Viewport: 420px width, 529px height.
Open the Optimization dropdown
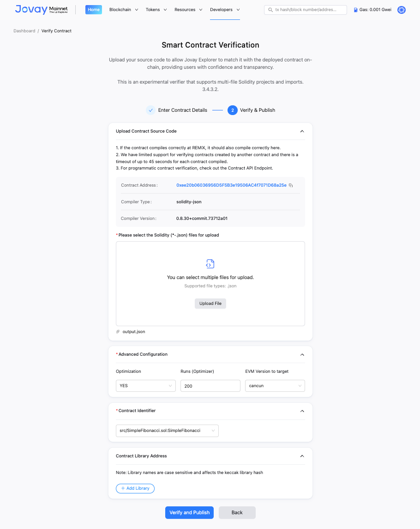pyautogui.click(x=145, y=386)
